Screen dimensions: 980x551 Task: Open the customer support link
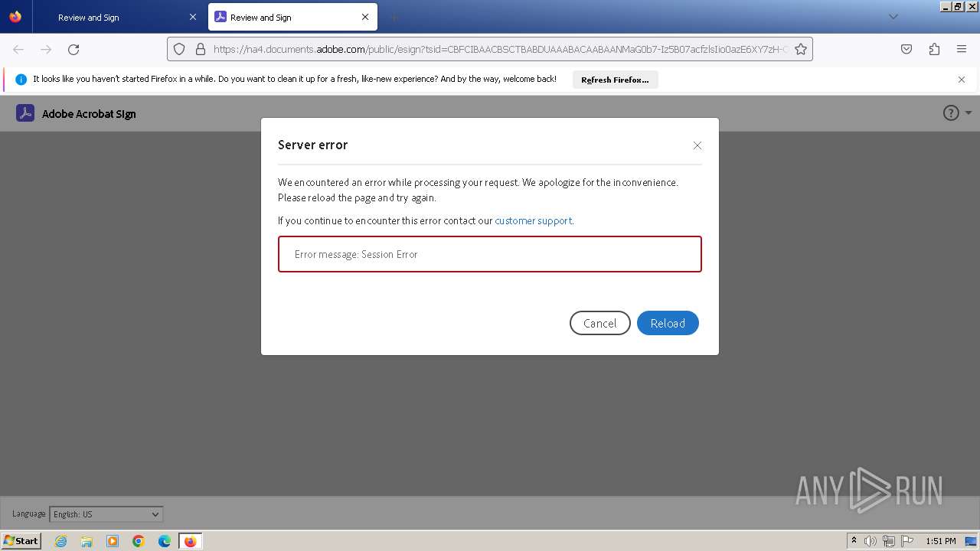tap(533, 220)
